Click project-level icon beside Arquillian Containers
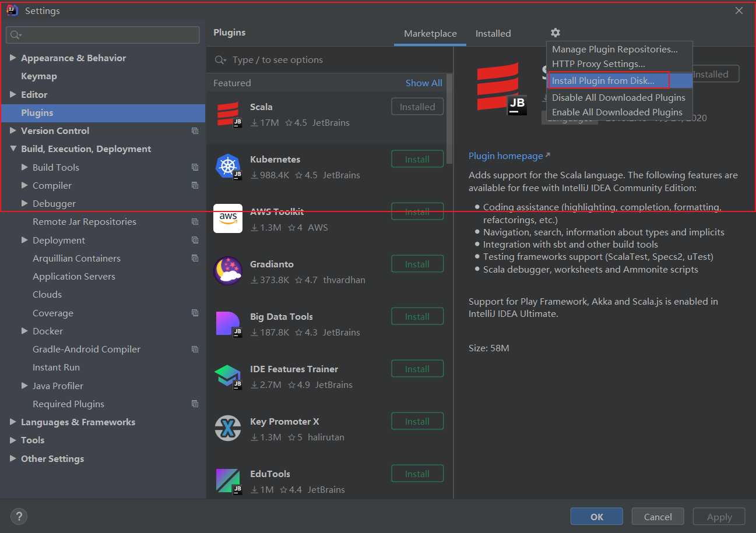The width and height of the screenshot is (756, 533). coord(195,258)
